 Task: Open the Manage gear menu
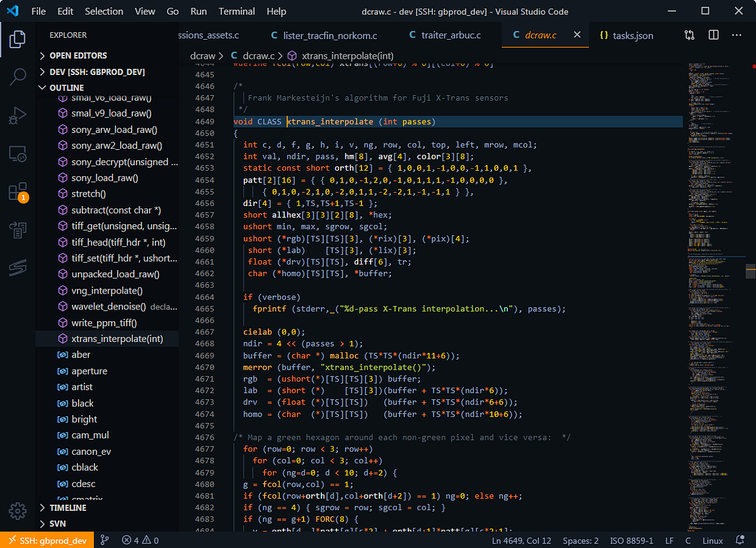click(17, 511)
